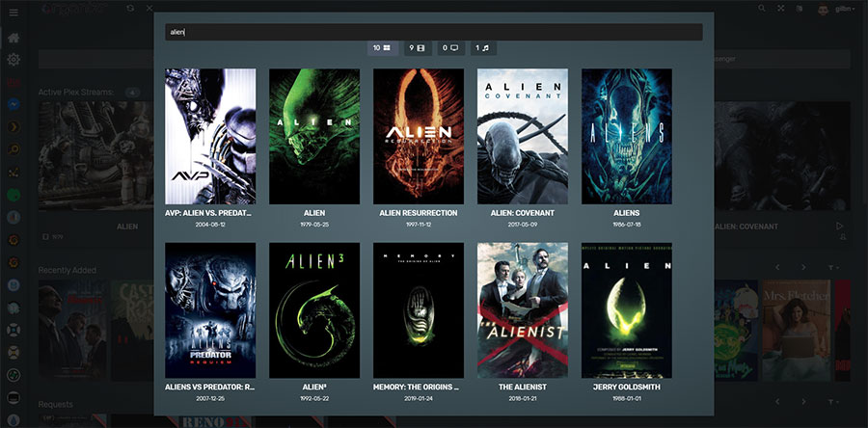Toggle fullscreen using the expand icon

pos(779,9)
